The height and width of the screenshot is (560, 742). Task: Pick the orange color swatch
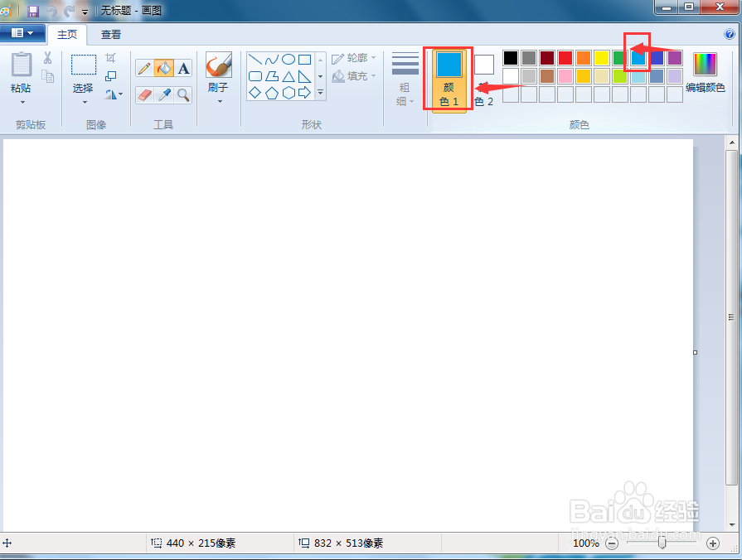584,58
